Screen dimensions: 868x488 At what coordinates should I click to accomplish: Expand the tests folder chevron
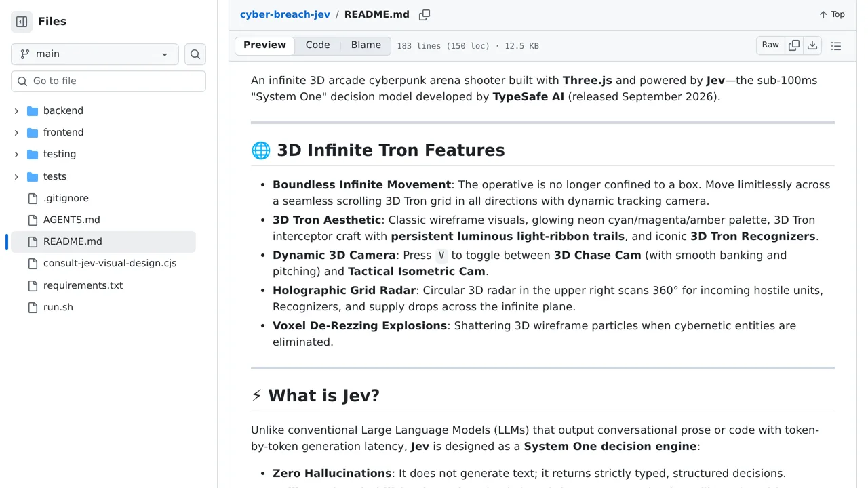coord(16,177)
